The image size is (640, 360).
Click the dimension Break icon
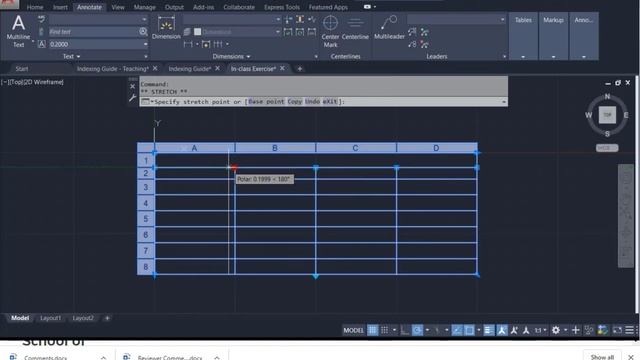coord(289,19)
